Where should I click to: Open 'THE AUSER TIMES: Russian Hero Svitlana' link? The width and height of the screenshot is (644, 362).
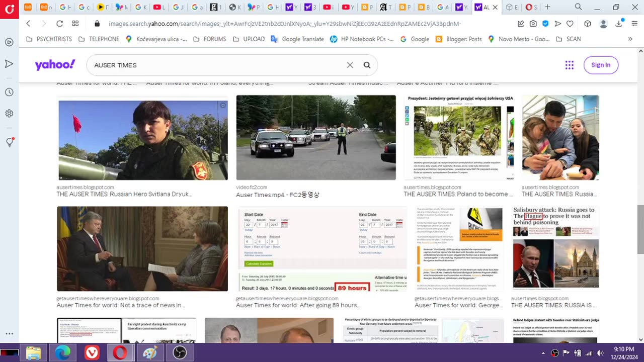tap(124, 194)
